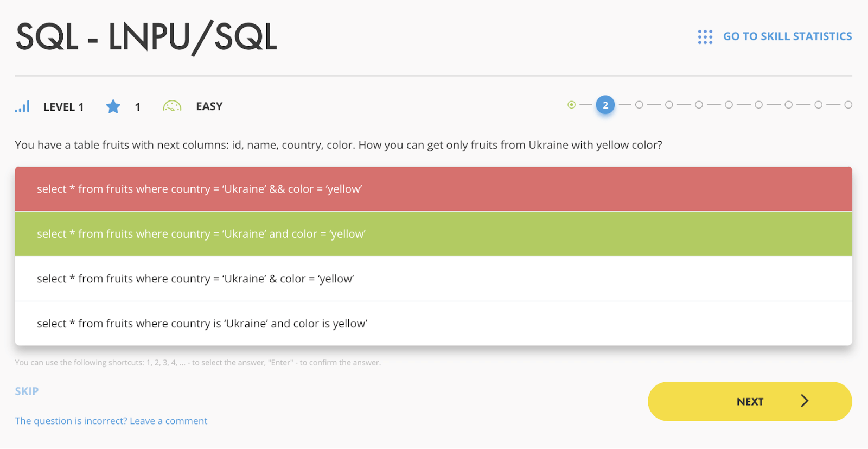The width and height of the screenshot is (868, 449).
Task: Click the skill statistics grid icon
Action: pyautogui.click(x=705, y=37)
